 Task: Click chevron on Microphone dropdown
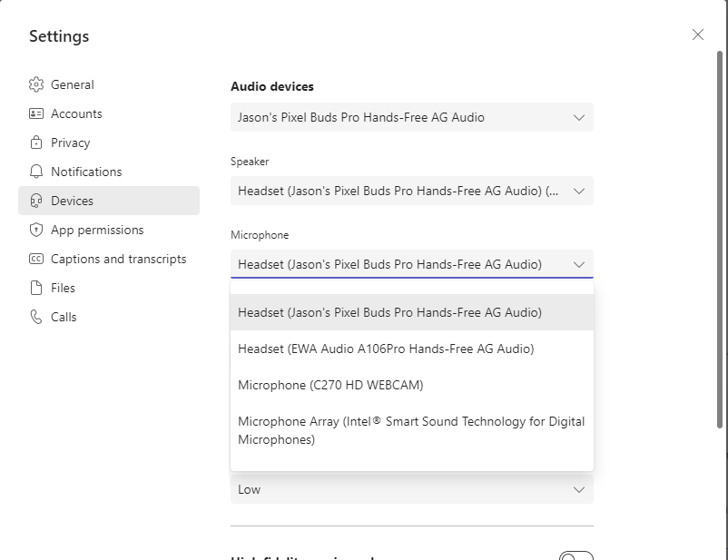(579, 265)
